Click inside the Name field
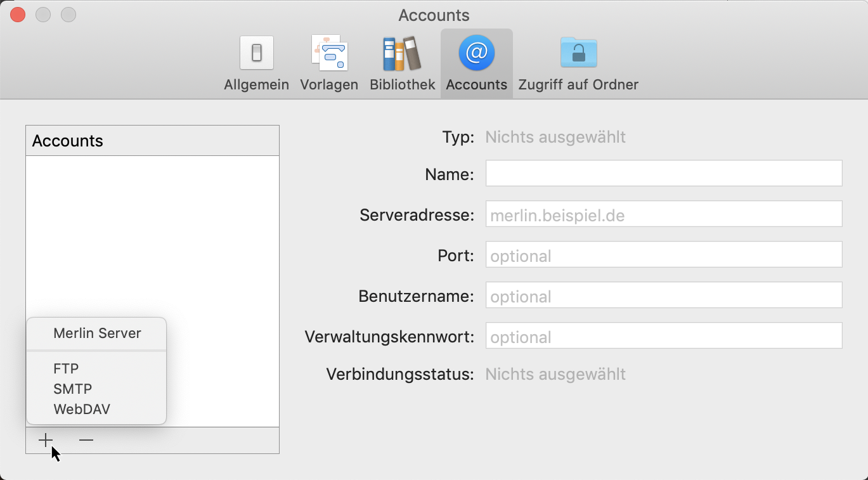Screen dimensions: 868x480 coord(663,174)
